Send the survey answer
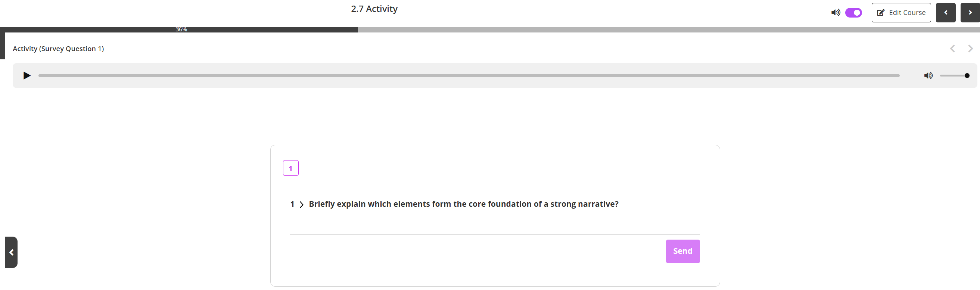Image resolution: width=980 pixels, height=290 pixels. [x=682, y=251]
